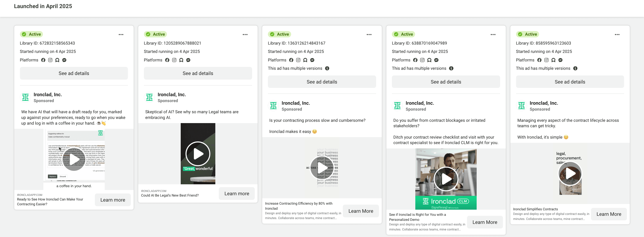Screen dimensions: 644x237
Task: Show multiple versions info on ad 858595963123603
Action: 575,68
